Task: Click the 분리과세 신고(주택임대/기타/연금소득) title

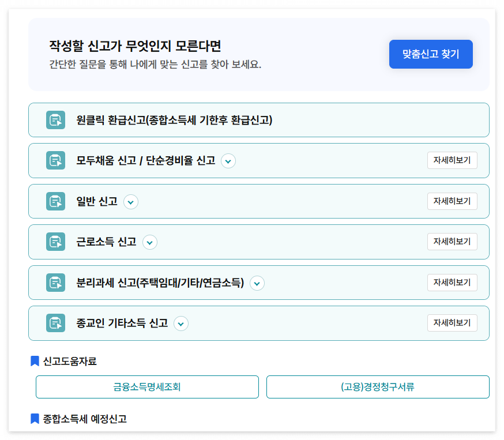Action: (160, 283)
